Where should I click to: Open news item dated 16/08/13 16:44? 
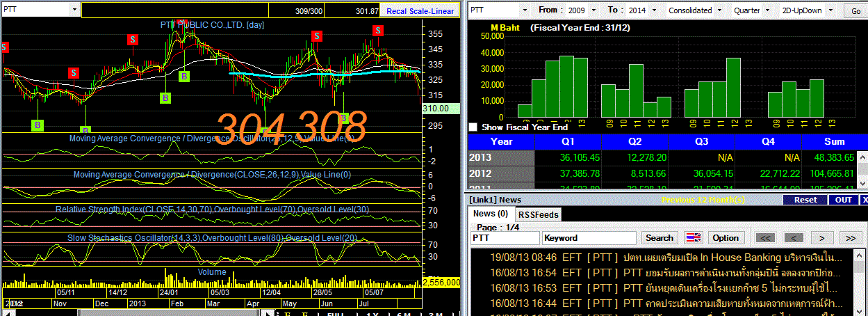(x=664, y=302)
